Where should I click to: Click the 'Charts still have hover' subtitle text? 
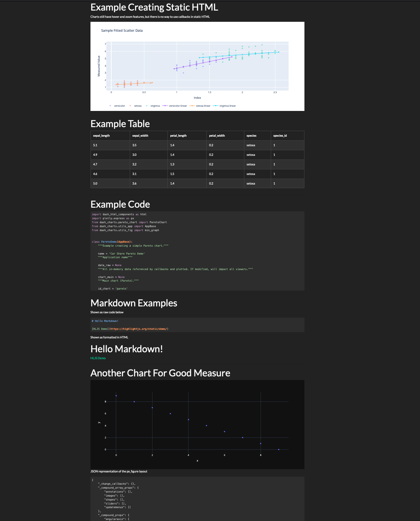(150, 17)
